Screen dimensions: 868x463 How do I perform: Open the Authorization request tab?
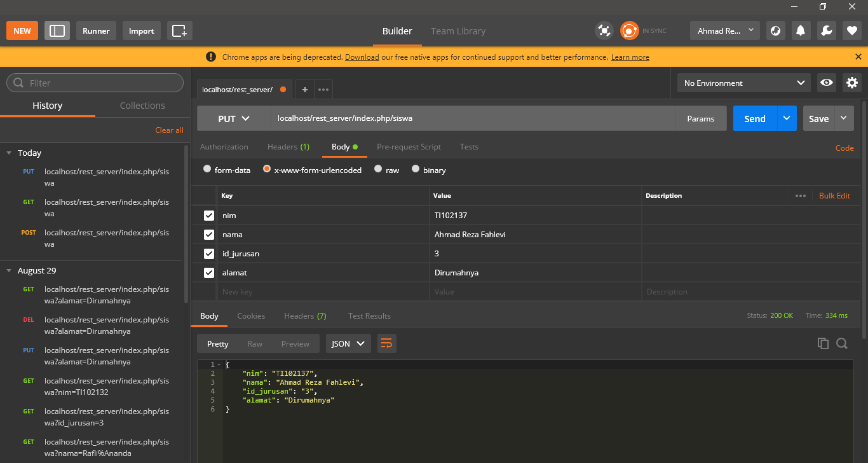224,147
